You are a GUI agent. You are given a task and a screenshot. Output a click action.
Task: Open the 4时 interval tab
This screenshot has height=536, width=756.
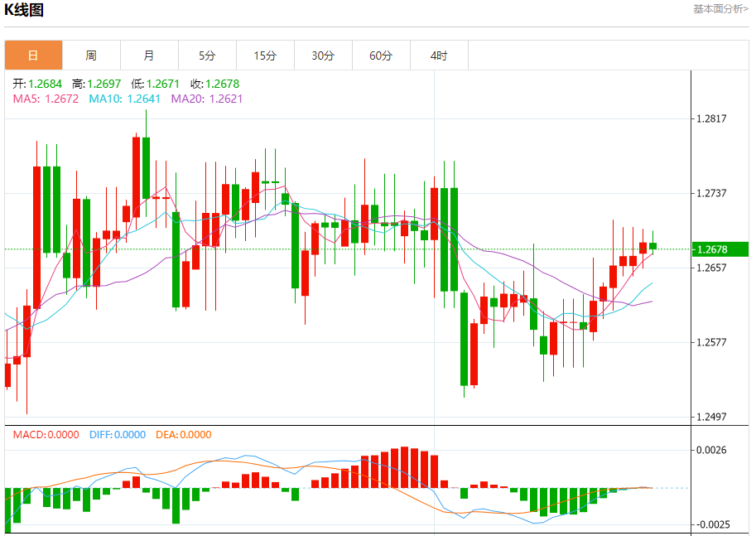pyautogui.click(x=438, y=56)
